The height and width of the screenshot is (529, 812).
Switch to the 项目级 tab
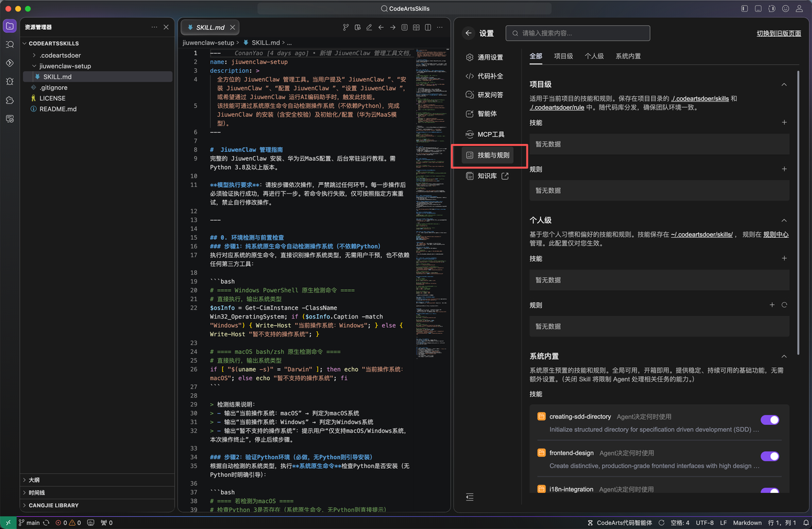[x=563, y=56]
